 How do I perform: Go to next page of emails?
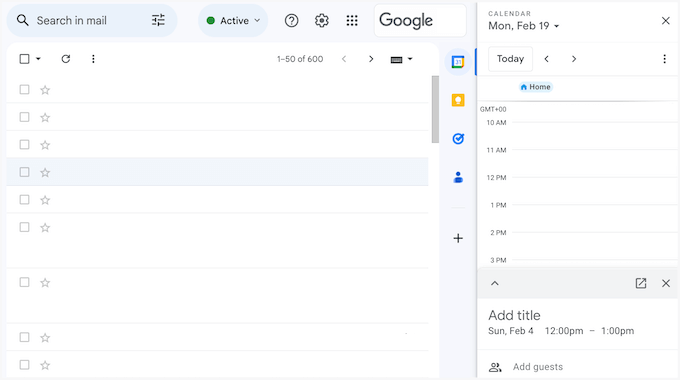click(371, 59)
